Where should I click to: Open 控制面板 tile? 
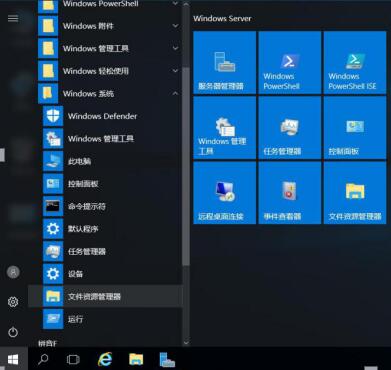click(x=355, y=128)
